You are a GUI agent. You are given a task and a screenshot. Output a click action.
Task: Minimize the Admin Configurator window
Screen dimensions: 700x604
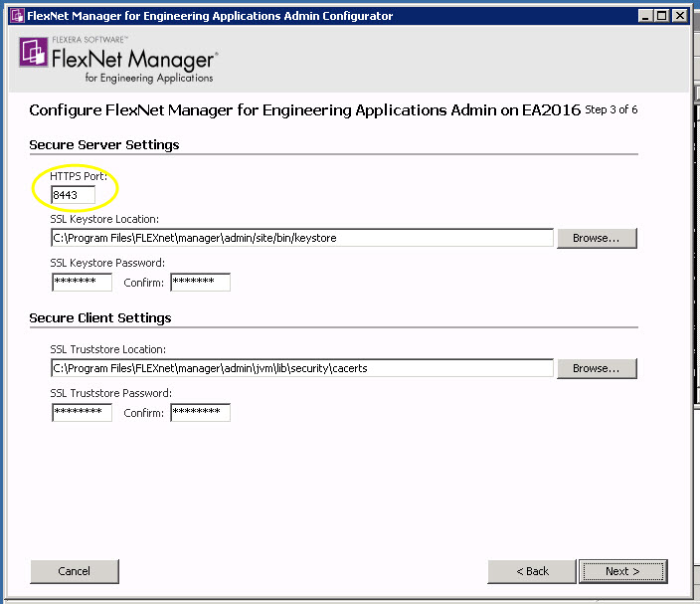pos(645,16)
